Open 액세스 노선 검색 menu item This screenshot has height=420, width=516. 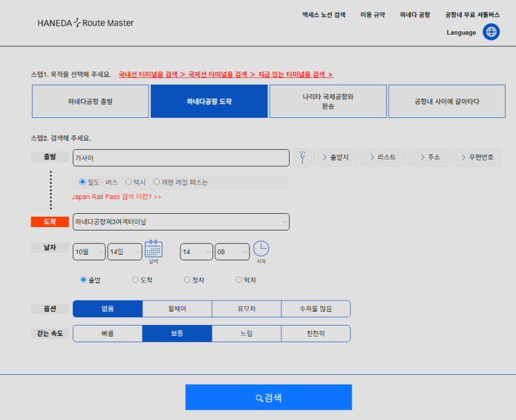[x=324, y=15]
